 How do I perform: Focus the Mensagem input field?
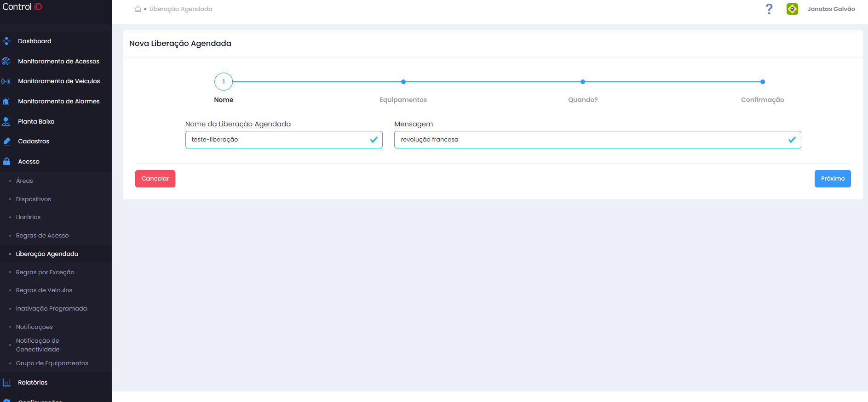[x=598, y=140]
